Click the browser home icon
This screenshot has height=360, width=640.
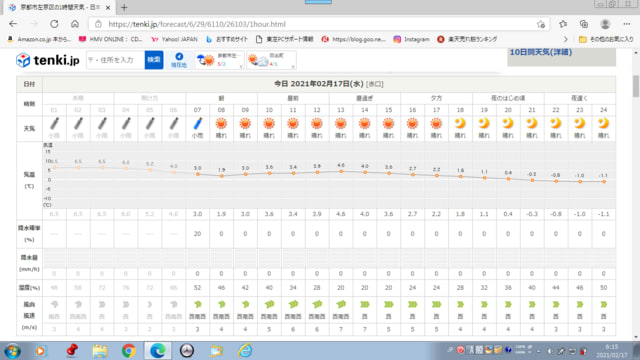pyautogui.click(x=75, y=24)
